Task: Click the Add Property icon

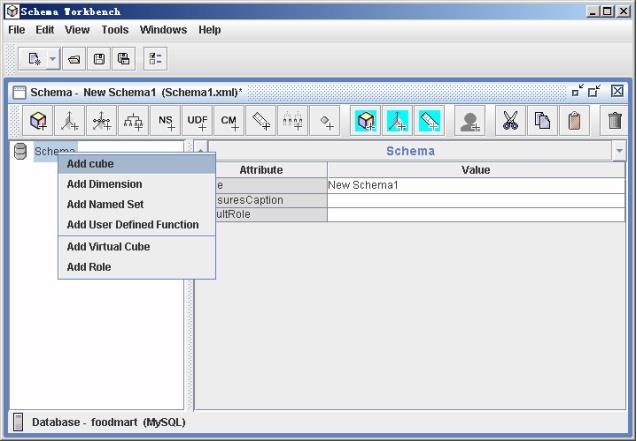Action: (x=325, y=121)
